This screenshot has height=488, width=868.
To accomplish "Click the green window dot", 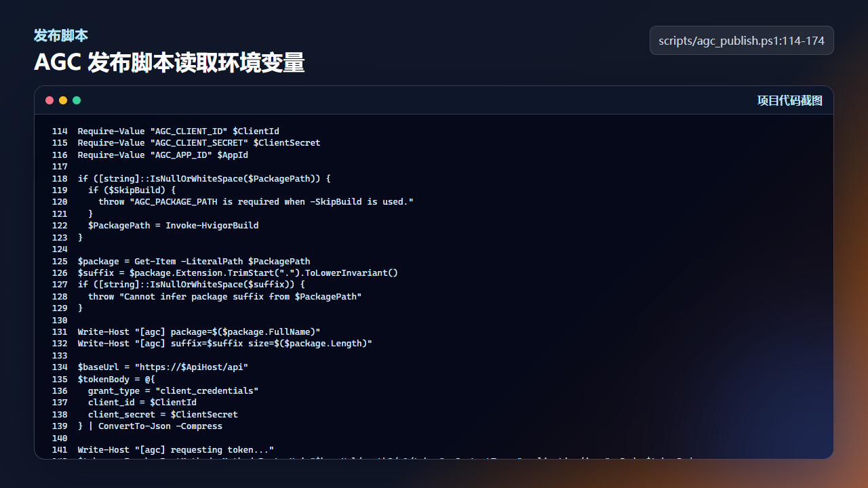I will (77, 100).
